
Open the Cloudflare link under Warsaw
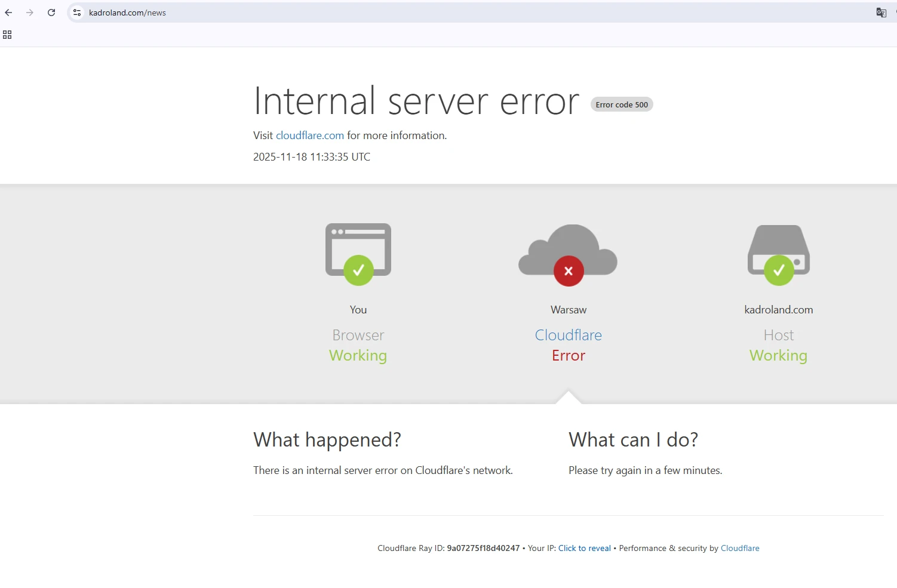click(x=568, y=335)
